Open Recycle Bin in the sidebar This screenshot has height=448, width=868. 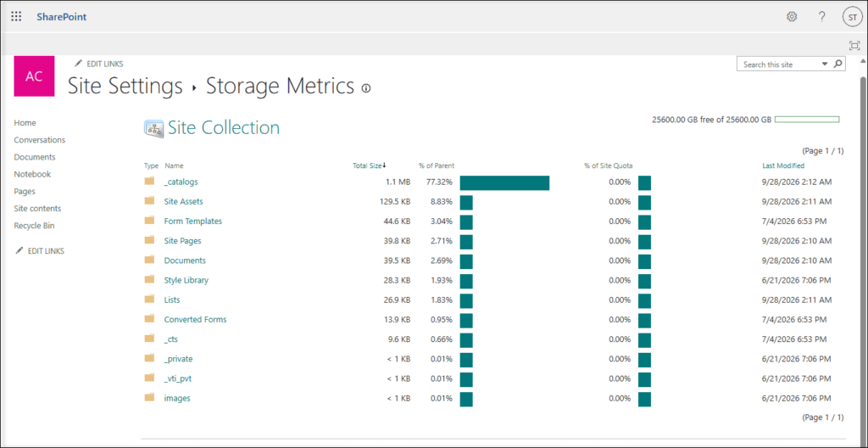point(34,226)
